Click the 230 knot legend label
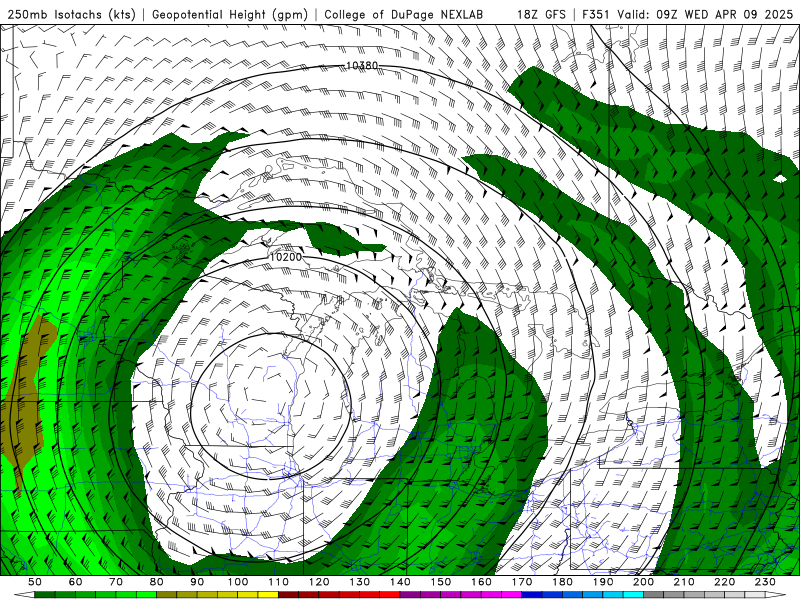 766,582
